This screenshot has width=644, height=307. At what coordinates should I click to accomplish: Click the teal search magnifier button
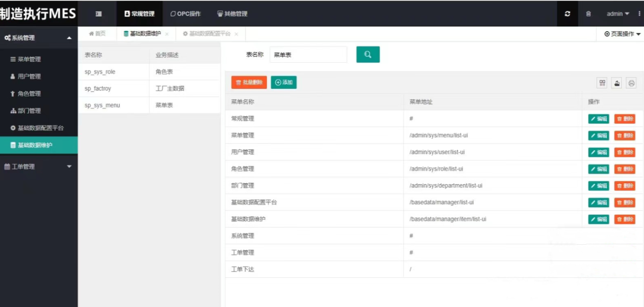point(368,54)
